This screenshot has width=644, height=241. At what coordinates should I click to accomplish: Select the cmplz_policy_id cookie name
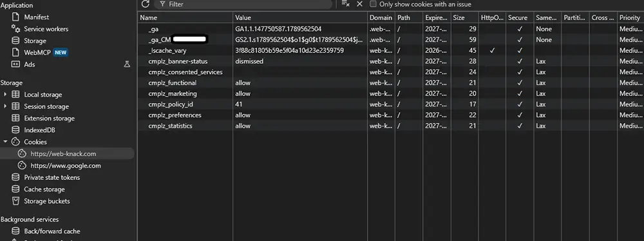coord(171,104)
